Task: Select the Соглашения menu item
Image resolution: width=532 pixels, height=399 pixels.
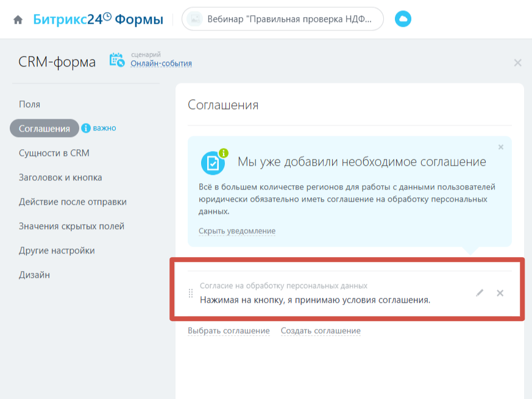Action: coord(44,129)
